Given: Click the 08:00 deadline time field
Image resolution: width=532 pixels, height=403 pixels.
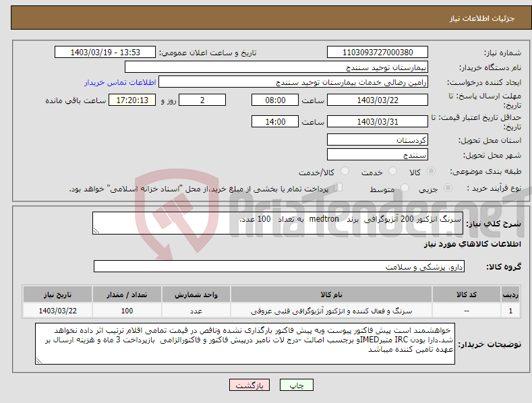Looking at the screenshot, I should point(275,100).
